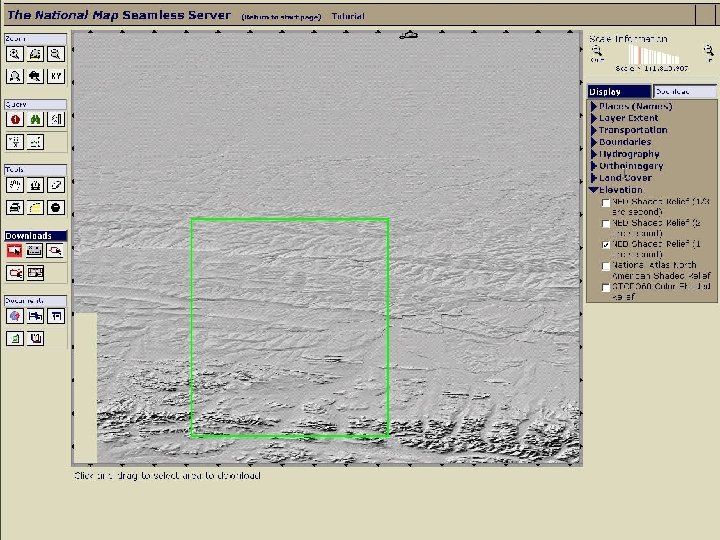Click the gray coordinates download icon beside the red one
This screenshot has height=540, width=720.
coord(35,251)
